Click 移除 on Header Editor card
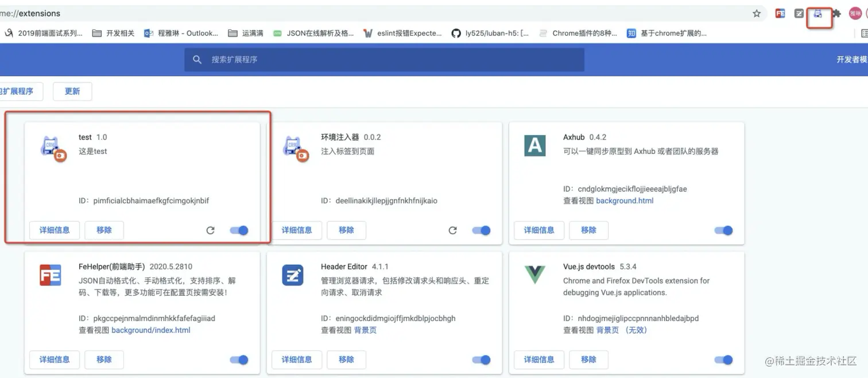 coord(346,360)
